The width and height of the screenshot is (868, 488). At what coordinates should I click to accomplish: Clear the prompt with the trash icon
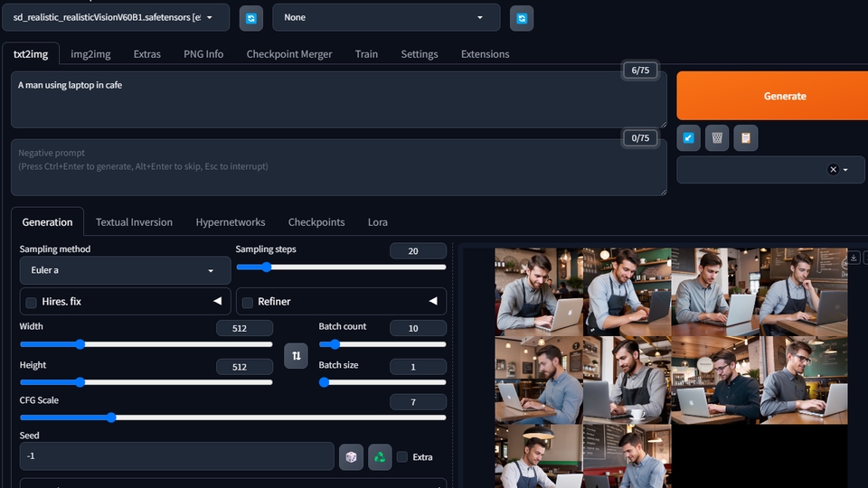pos(717,137)
